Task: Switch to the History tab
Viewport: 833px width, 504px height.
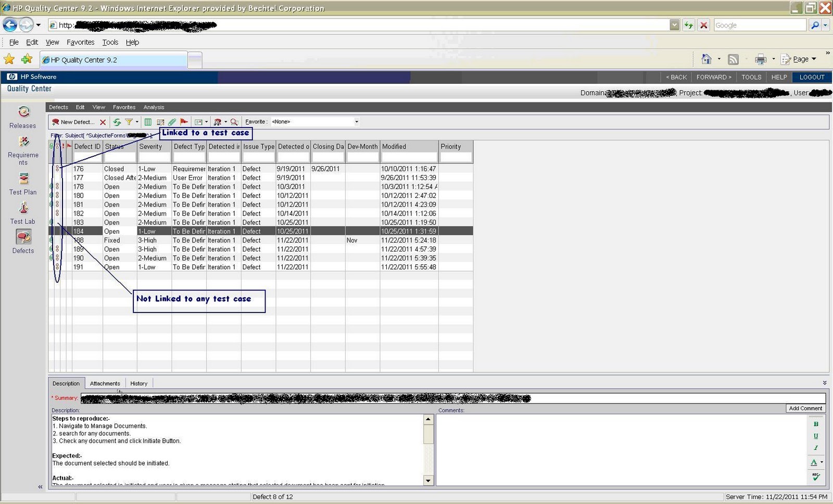Action: click(x=138, y=383)
